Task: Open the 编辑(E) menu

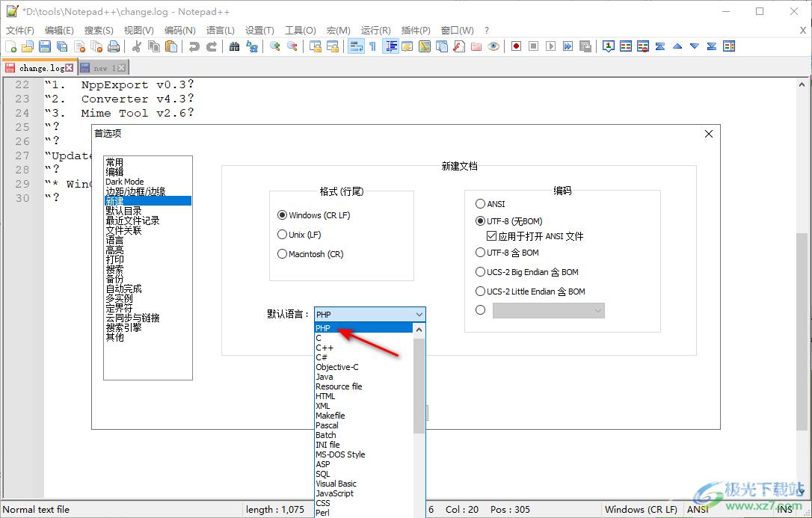Action: (x=59, y=31)
